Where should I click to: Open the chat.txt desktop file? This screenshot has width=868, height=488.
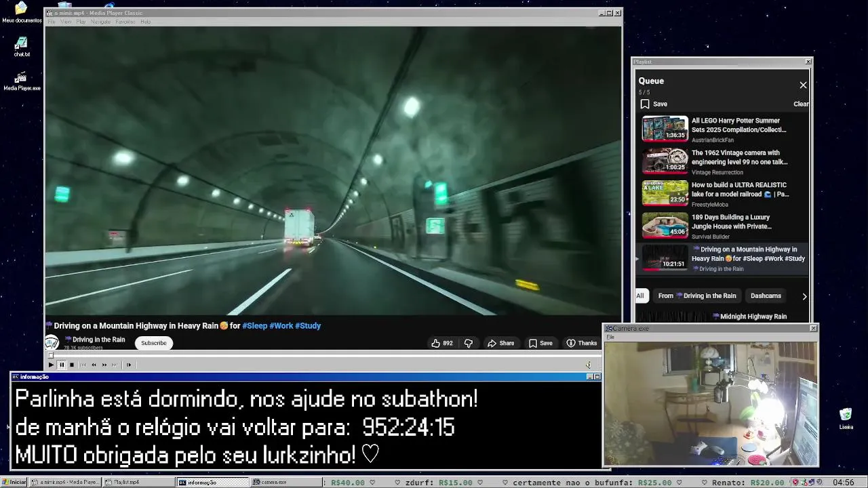(x=22, y=47)
